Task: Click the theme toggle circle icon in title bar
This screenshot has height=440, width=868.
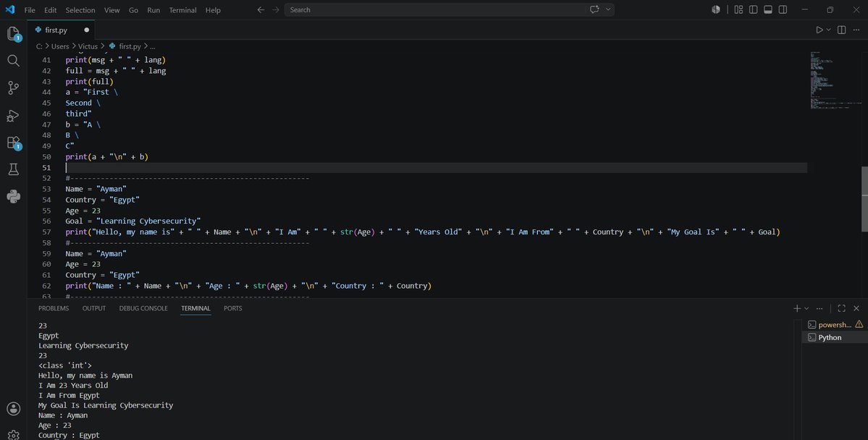Action: (716, 9)
